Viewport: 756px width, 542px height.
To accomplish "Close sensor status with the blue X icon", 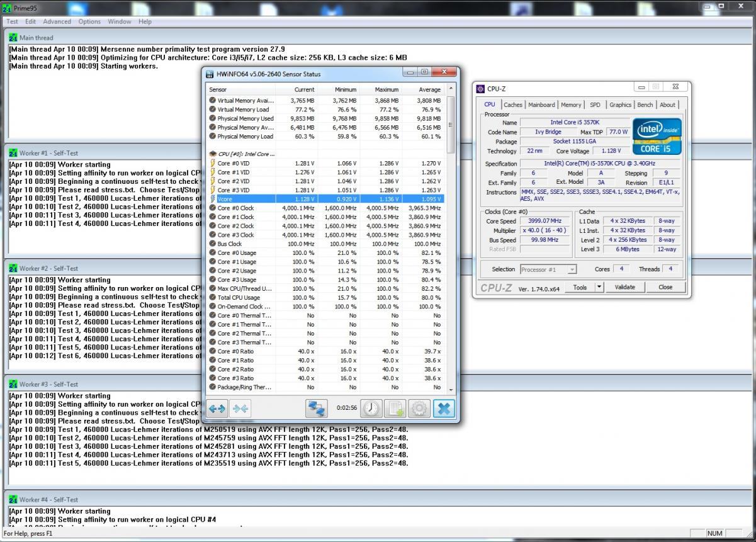I will (x=443, y=409).
